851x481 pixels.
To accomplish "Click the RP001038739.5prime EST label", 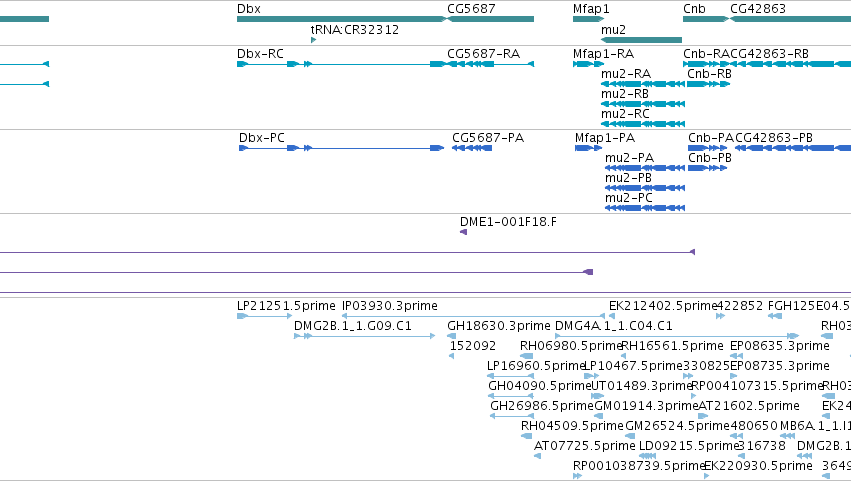I will point(638,467).
